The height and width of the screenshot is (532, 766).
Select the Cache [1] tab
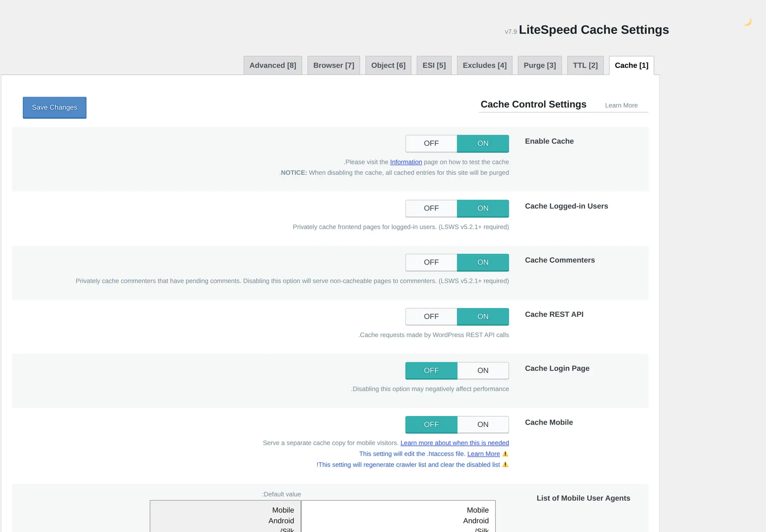coord(632,65)
